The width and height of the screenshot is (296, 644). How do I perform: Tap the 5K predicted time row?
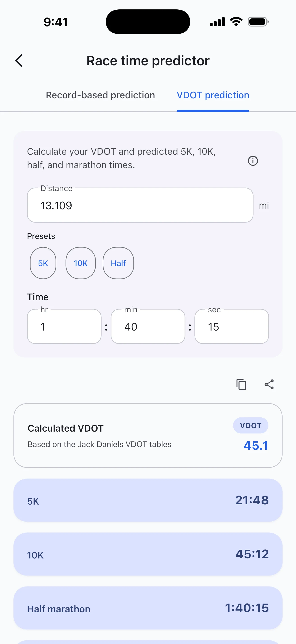148,500
